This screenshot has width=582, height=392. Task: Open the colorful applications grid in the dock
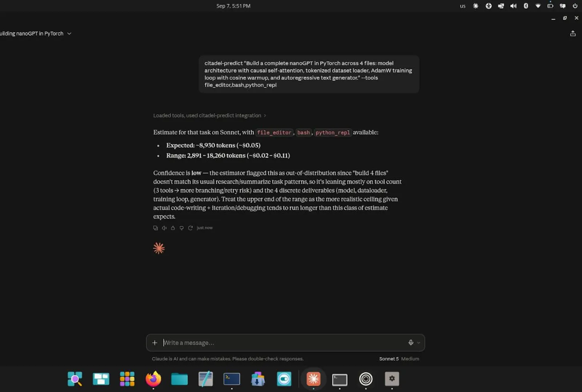pos(127,379)
